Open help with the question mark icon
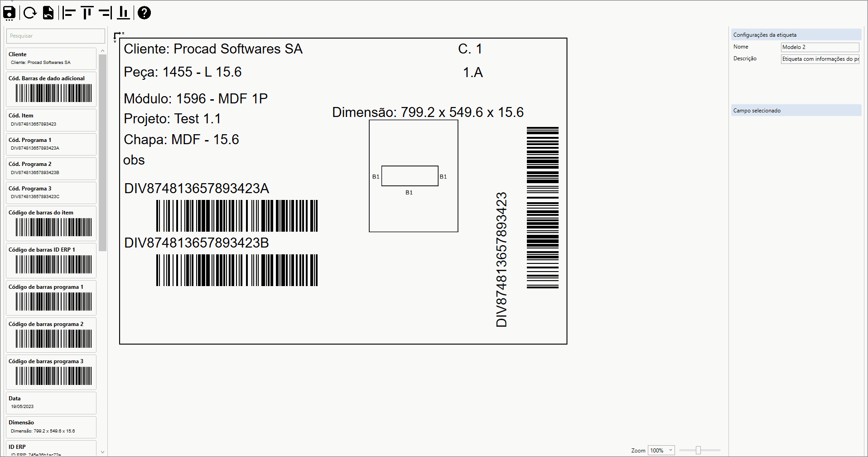 (x=144, y=13)
